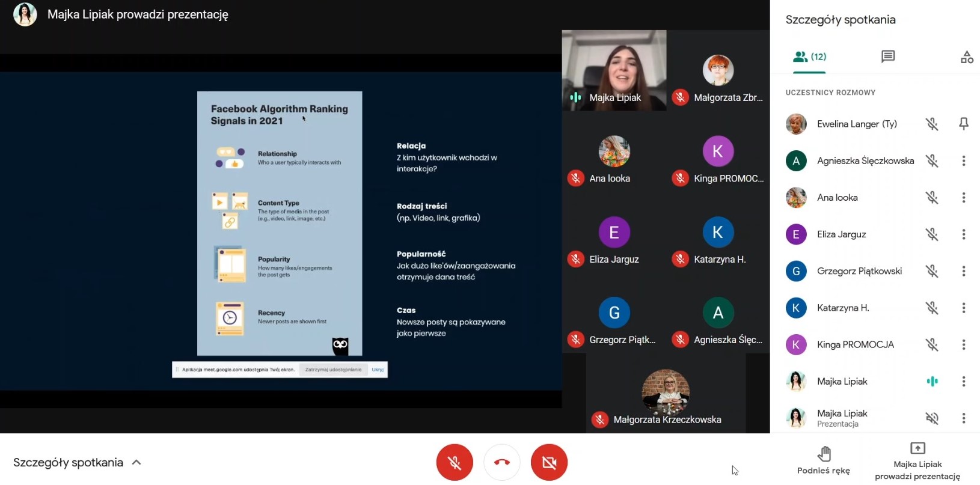Click muted mic icon of Kinga PROMOCJA in list
980x485 pixels.
coord(932,344)
